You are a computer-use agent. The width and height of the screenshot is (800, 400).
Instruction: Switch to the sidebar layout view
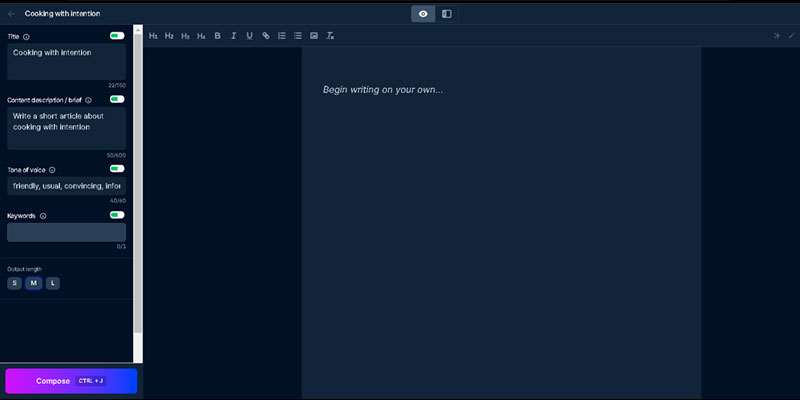point(446,14)
